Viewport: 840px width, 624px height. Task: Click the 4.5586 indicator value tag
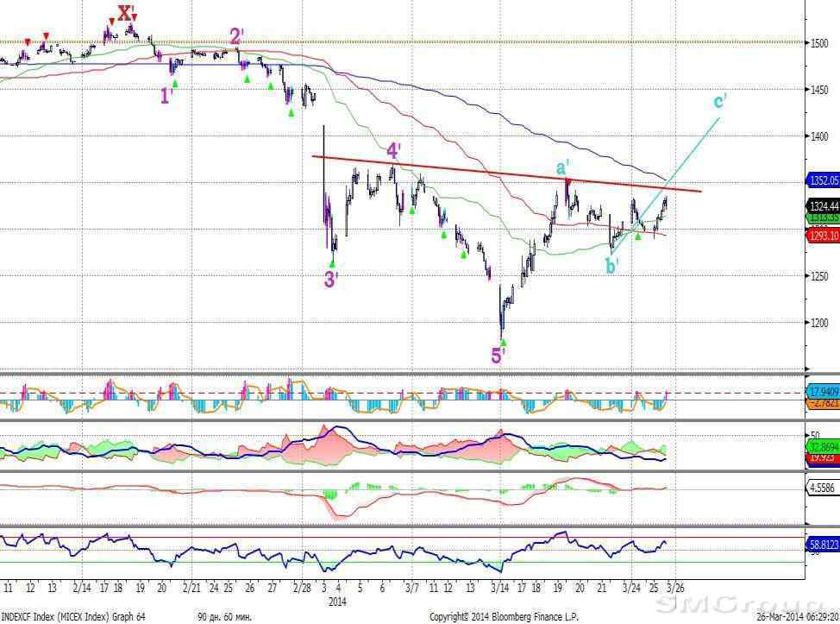(819, 488)
